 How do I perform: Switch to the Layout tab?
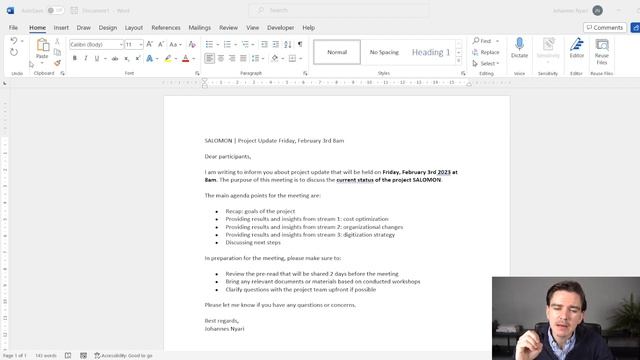(134, 28)
